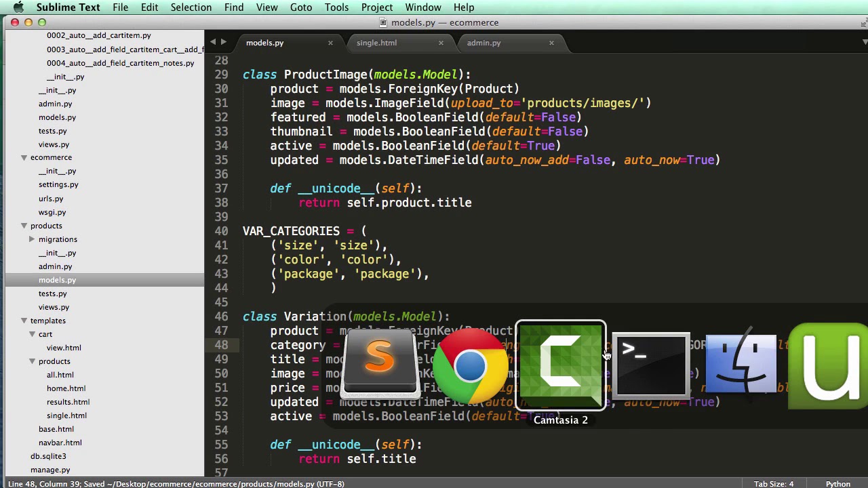Expand the products migrations folder
Image resolution: width=868 pixels, height=488 pixels.
click(x=32, y=239)
